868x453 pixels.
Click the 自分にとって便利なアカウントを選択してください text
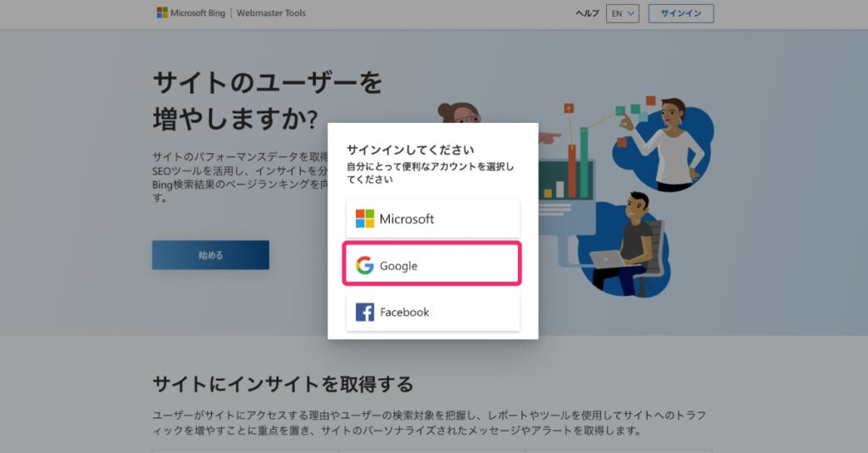[430, 173]
